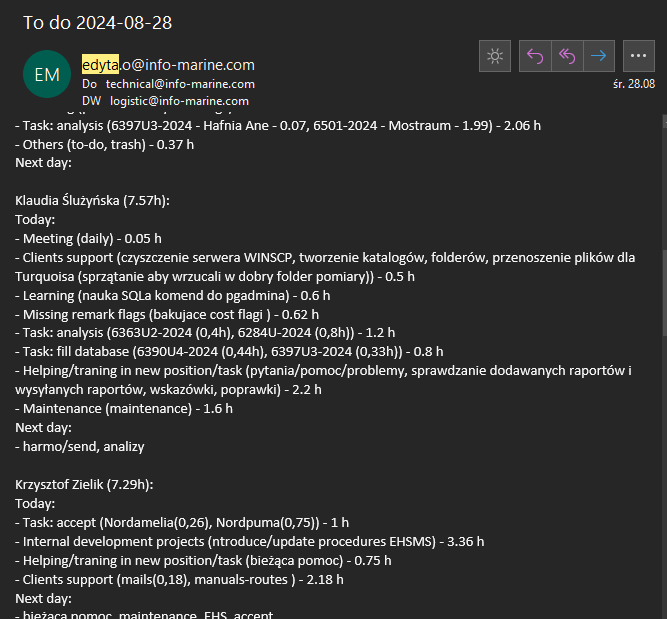Click the Meeting (daily) - 0.05 h line
The image size is (667, 619).
[x=88, y=238]
